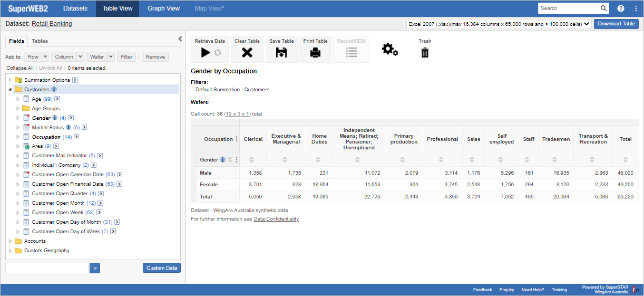Image resolution: width=644 pixels, height=296 pixels.
Task: Expand the Accounts folder
Action: tap(10, 241)
